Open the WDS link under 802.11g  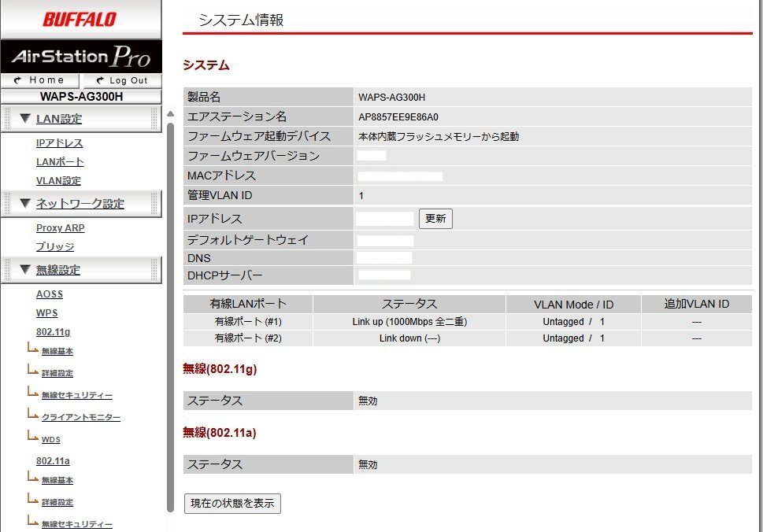tap(51, 440)
